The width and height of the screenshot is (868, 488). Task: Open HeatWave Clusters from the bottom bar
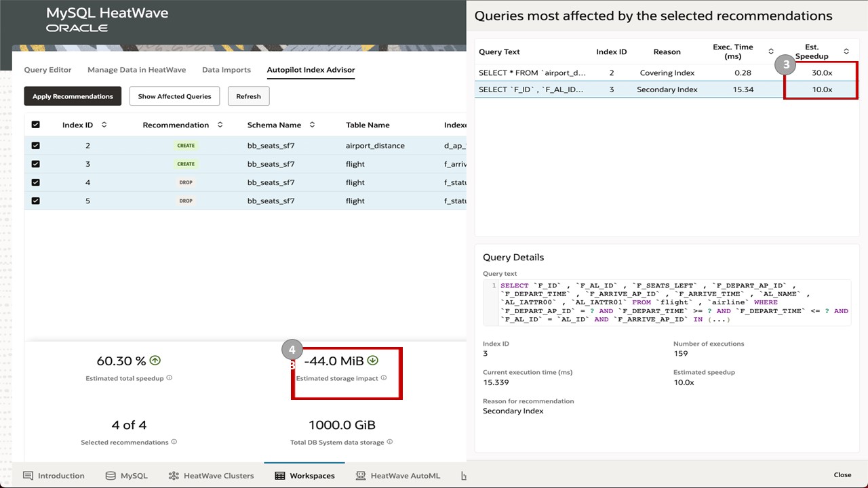(x=174, y=475)
